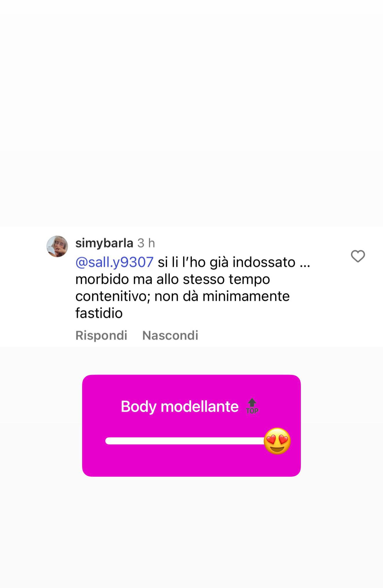Hide the comment with Nascondi
The width and height of the screenshot is (383, 588).
(x=170, y=335)
